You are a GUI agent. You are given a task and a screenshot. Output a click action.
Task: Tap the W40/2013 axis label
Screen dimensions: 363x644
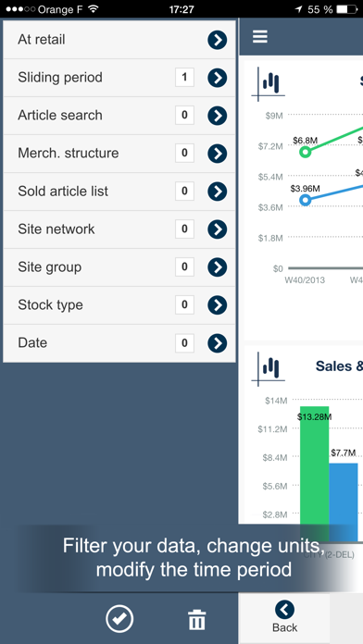point(305,280)
